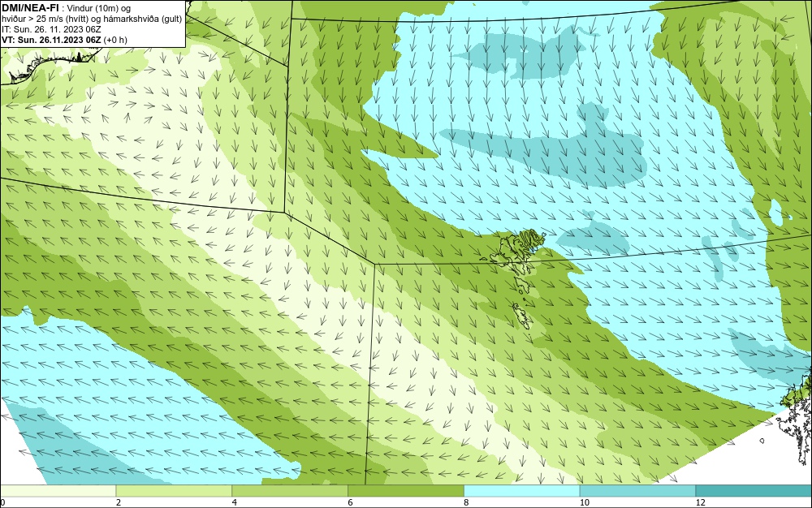812x508 pixels.
Task: Click the legend scale label '6'
Action: tap(351, 502)
